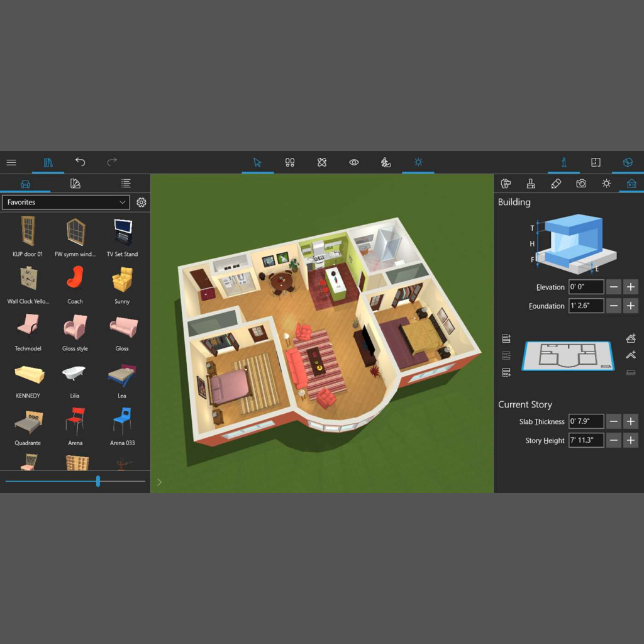Viewport: 644px width, 644px height.
Task: Toggle the furniture library tab
Action: click(26, 183)
